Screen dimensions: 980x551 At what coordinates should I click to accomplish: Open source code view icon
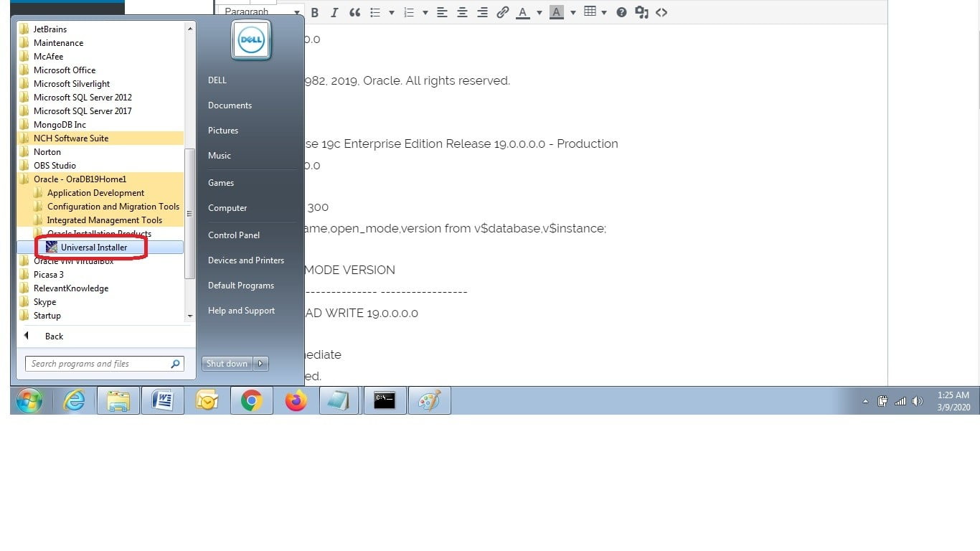coord(661,12)
